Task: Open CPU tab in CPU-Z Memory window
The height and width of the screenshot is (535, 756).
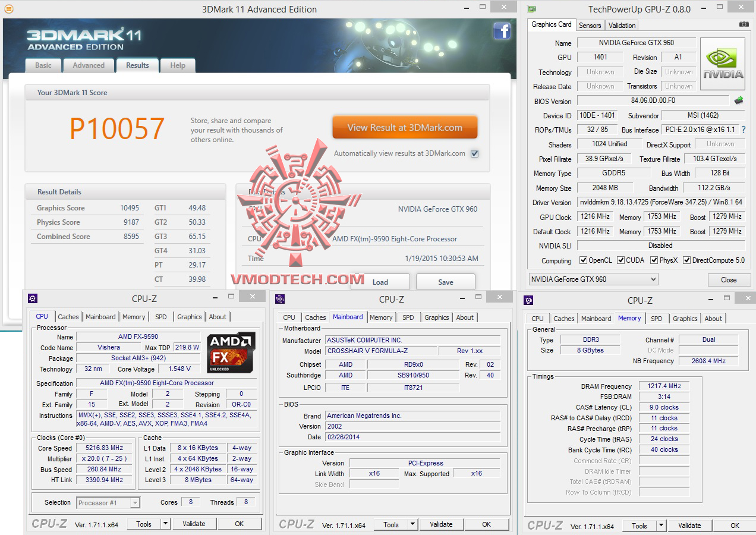Action: pos(537,319)
